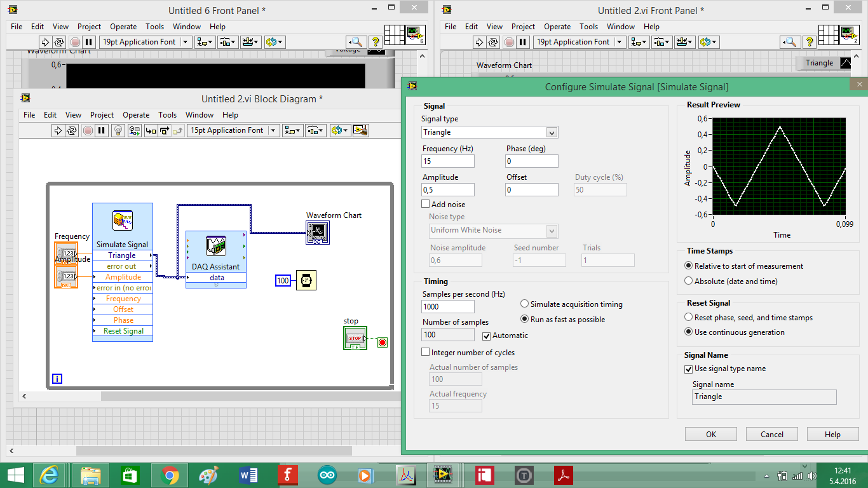
Task: Open the Signal type dropdown
Action: [x=490, y=132]
